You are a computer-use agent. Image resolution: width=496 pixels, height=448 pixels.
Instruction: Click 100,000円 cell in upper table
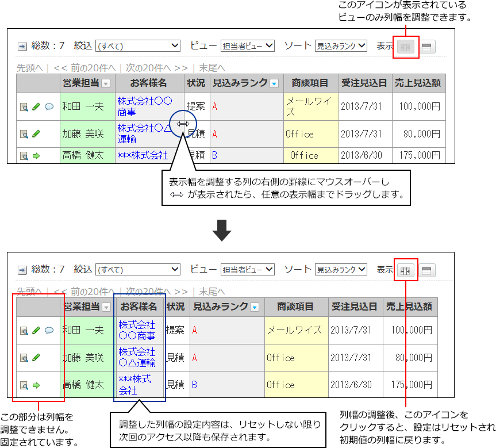pos(419,107)
